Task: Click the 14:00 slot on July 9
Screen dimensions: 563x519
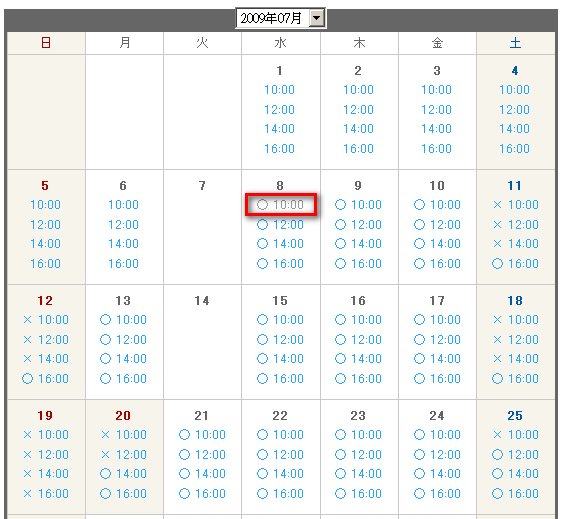Action: 358,244
